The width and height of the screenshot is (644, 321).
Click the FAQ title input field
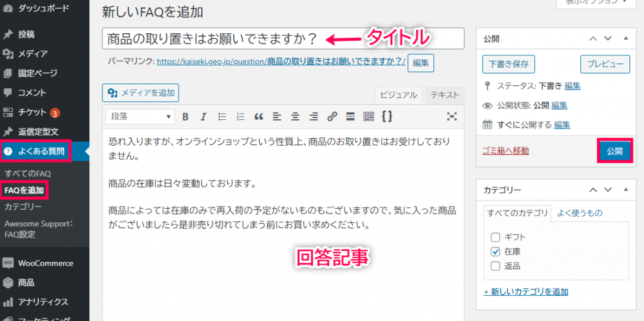click(283, 38)
